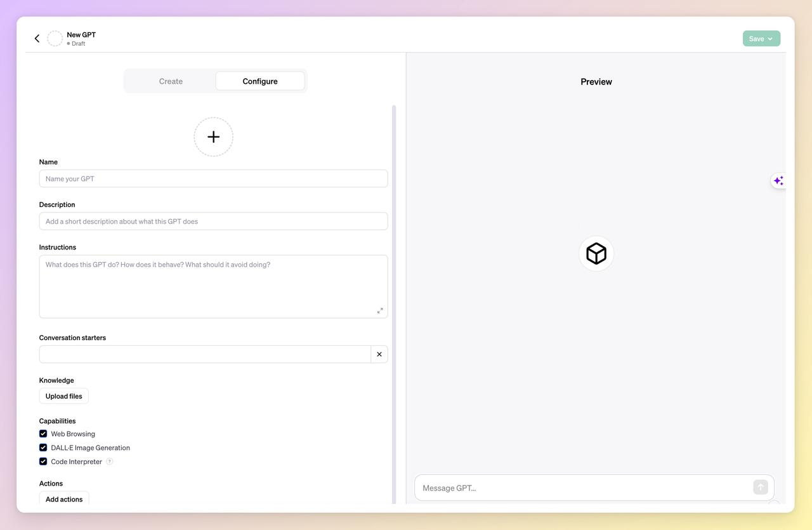Viewport: 812px width, 530px height.
Task: Disable the Web Browsing capability
Action: (43, 434)
